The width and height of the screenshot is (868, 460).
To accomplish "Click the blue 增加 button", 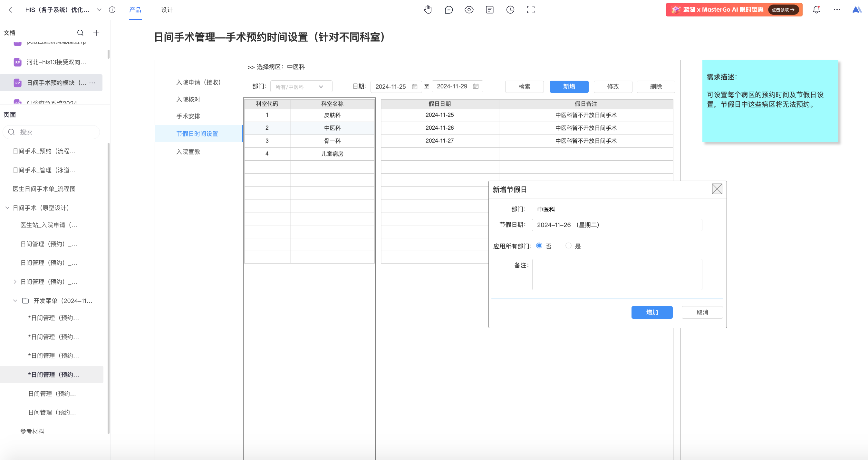I will coord(652,312).
